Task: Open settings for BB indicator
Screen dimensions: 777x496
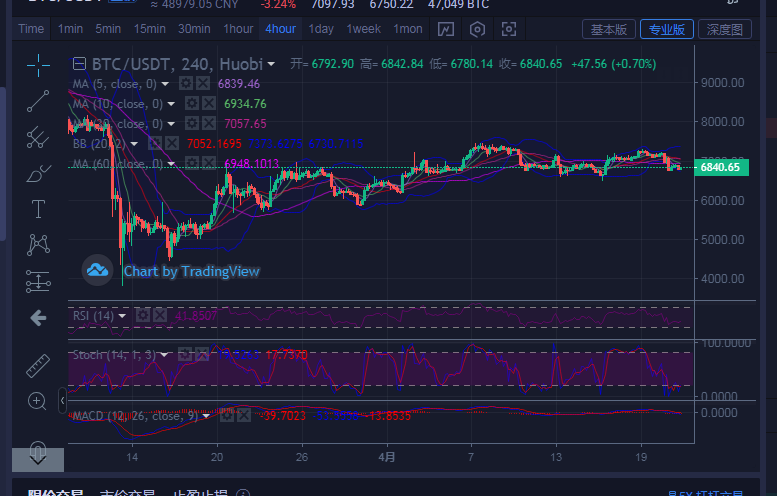Action: [155, 144]
